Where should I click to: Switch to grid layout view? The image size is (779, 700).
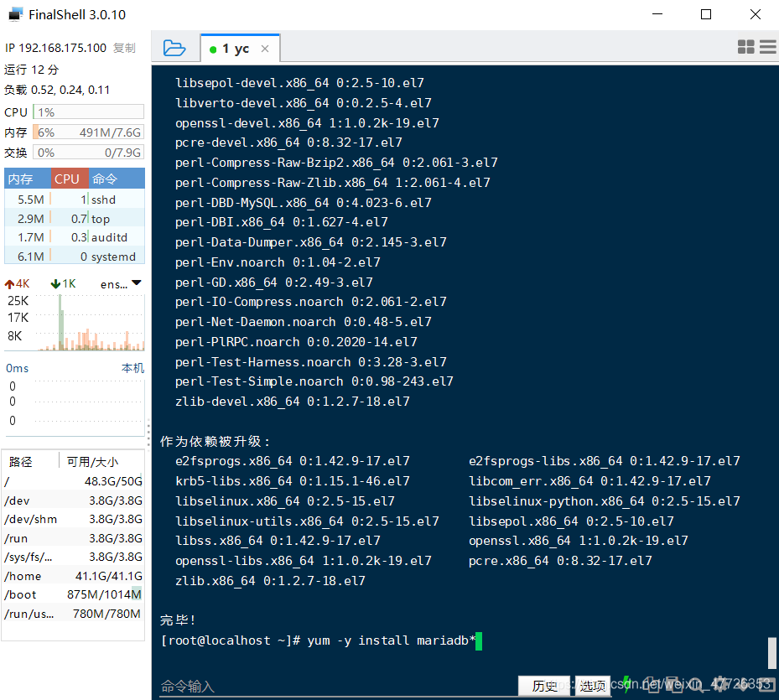[x=745, y=47]
